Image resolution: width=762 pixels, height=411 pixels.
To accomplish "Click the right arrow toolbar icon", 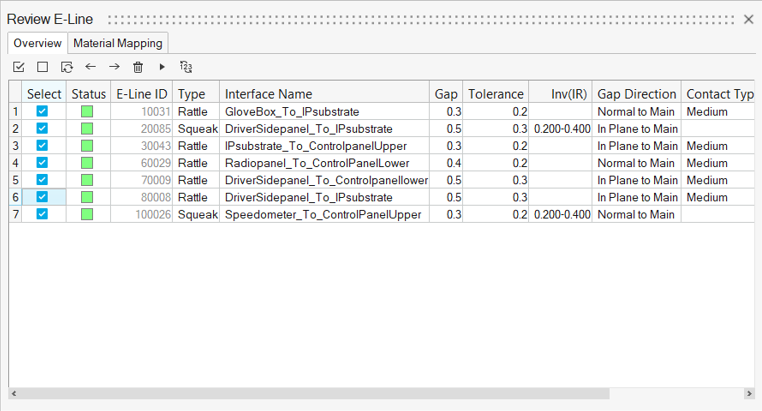I will point(114,67).
